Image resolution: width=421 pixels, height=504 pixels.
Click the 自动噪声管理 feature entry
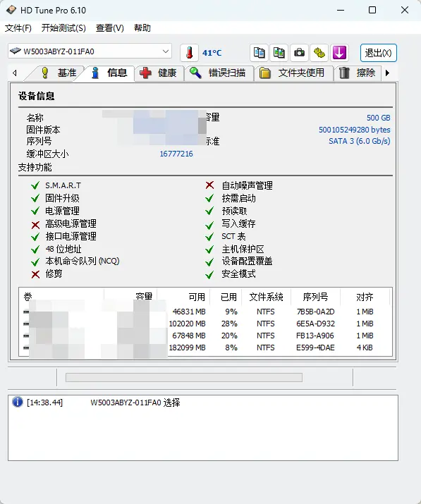[x=247, y=185]
